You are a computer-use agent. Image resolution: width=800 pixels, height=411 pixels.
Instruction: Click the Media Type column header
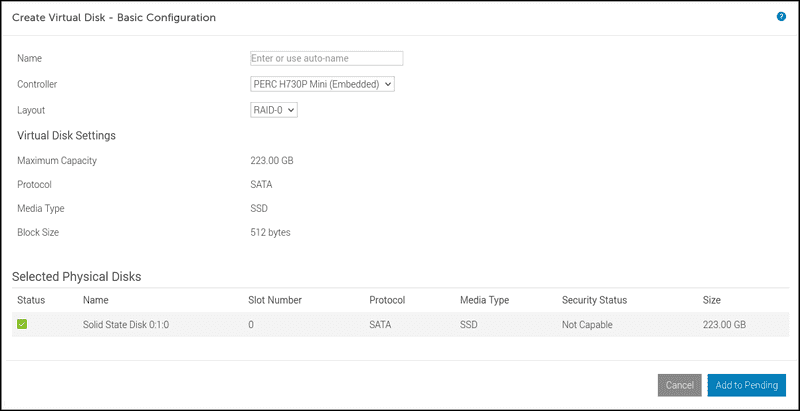coord(485,299)
